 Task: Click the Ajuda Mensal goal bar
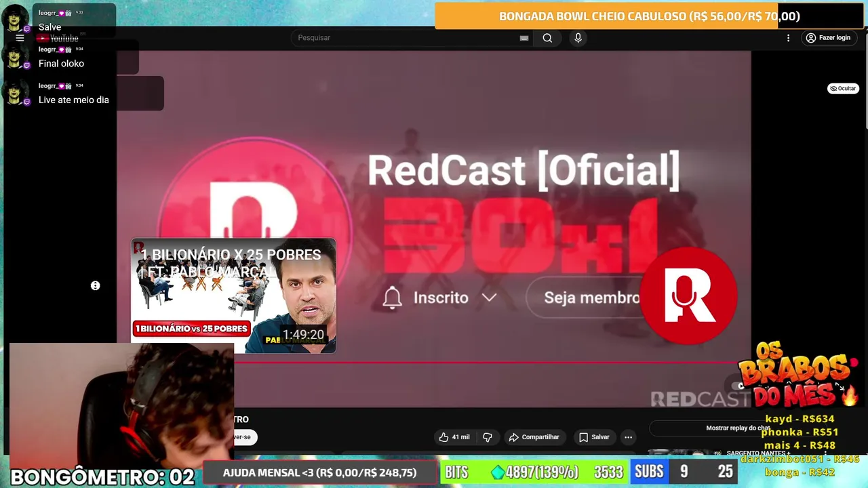pyautogui.click(x=319, y=472)
